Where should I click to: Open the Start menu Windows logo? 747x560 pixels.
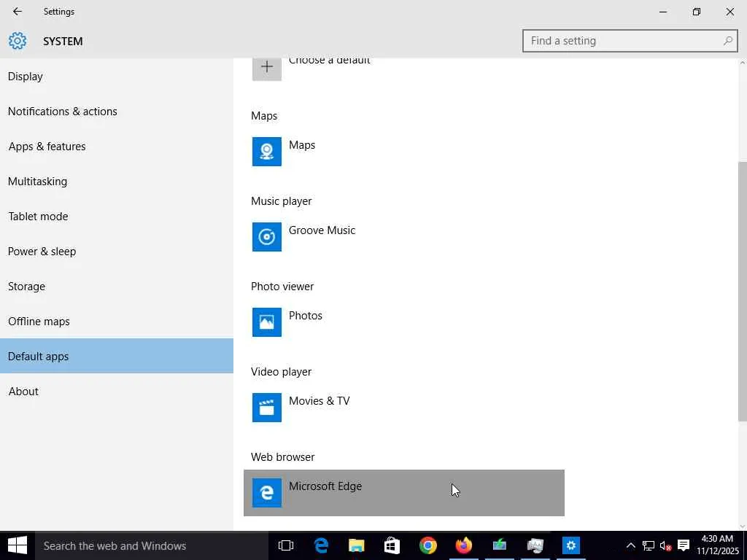[x=18, y=545]
